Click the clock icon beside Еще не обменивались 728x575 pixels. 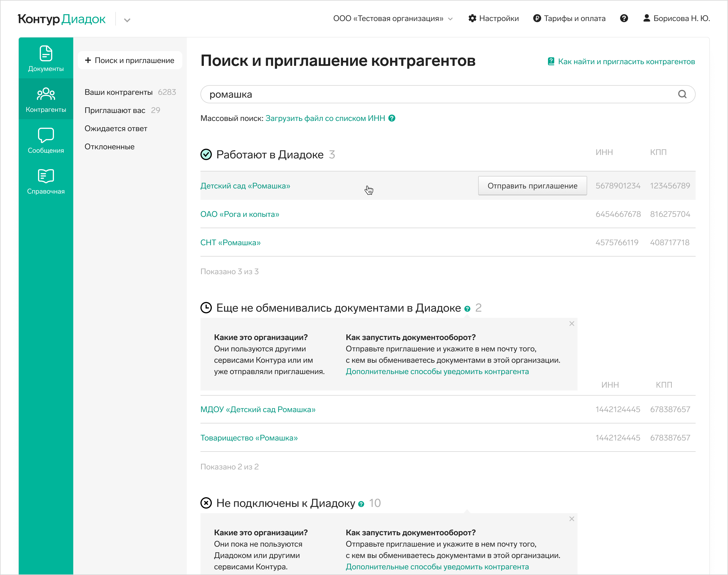(206, 308)
